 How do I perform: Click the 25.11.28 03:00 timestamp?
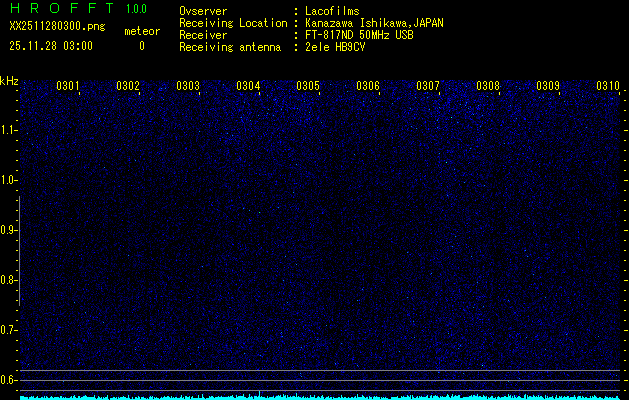pos(51,46)
